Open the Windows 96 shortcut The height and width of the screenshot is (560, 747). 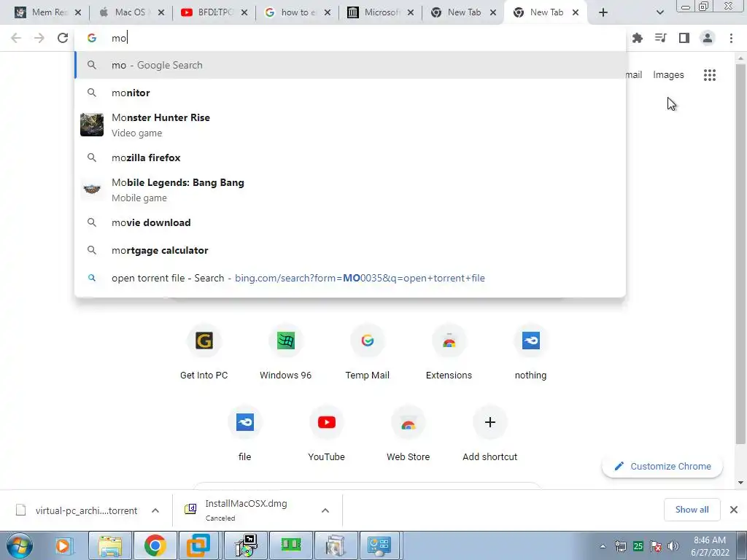click(x=286, y=352)
